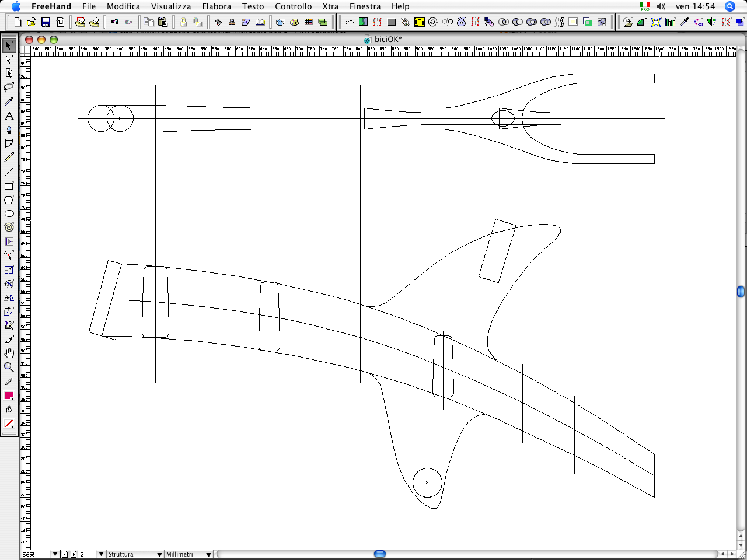
Task: Open the zoom percentage dropdown
Action: (55, 554)
